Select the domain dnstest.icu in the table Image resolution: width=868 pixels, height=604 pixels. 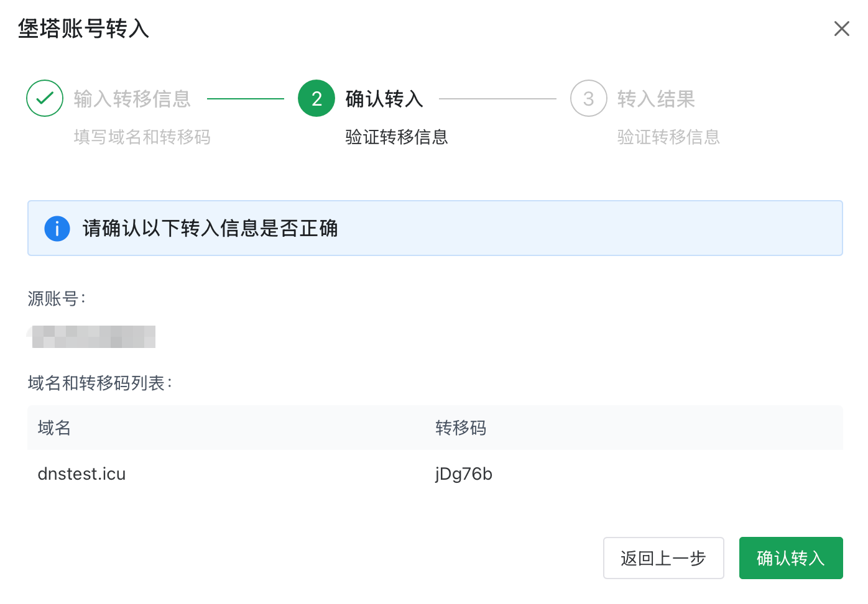[x=81, y=474]
